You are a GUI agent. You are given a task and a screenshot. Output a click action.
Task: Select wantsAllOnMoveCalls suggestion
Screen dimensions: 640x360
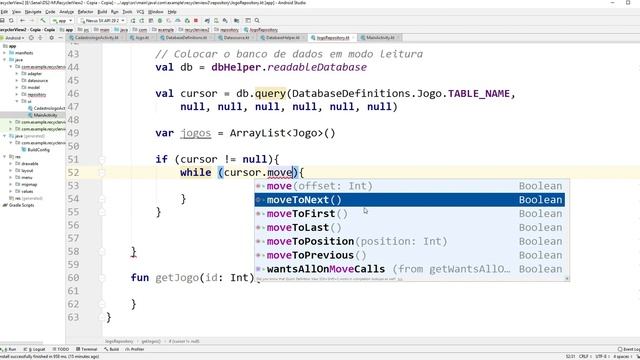click(x=410, y=269)
